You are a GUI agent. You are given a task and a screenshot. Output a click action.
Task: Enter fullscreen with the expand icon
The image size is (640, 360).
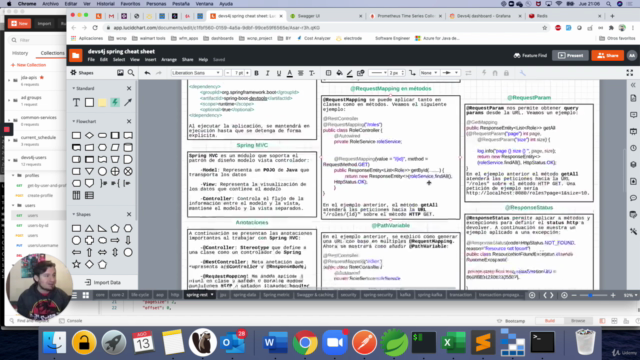(630, 73)
